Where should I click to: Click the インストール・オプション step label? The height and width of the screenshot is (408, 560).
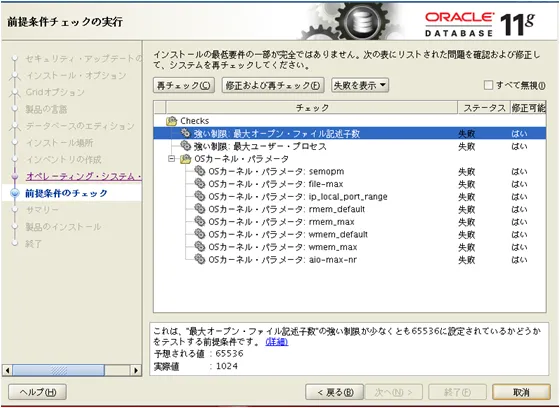pyautogui.click(x=76, y=75)
